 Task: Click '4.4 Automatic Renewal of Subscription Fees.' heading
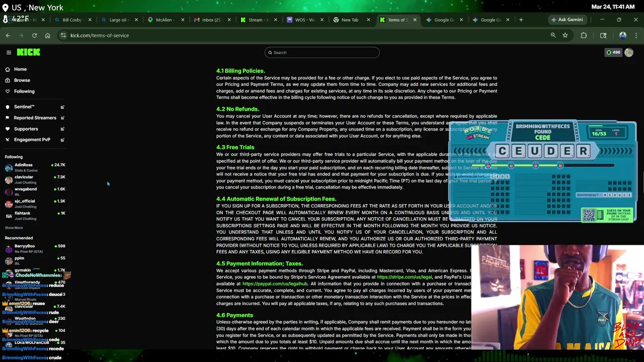(x=276, y=199)
